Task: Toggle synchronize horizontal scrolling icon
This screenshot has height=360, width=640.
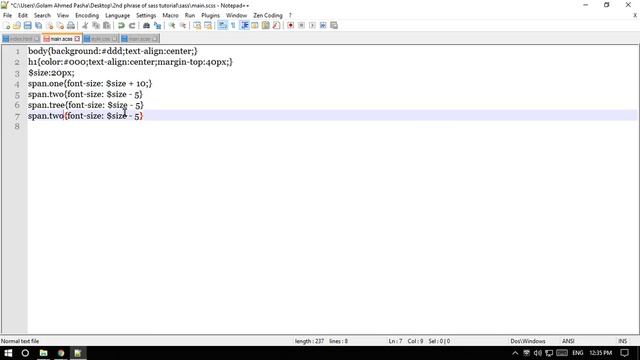Action: point(208,25)
